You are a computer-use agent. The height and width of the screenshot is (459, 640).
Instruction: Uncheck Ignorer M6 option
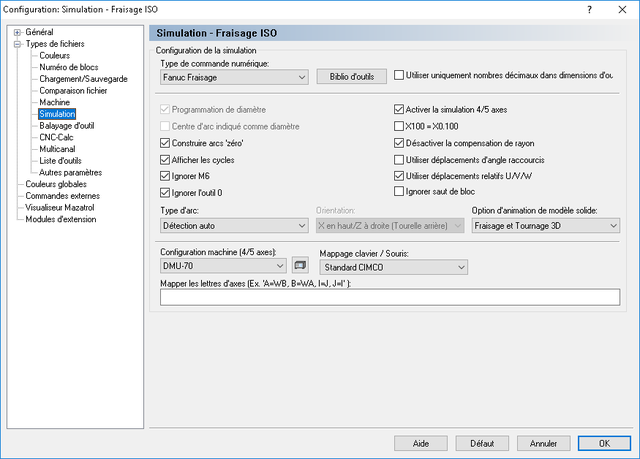tap(165, 176)
